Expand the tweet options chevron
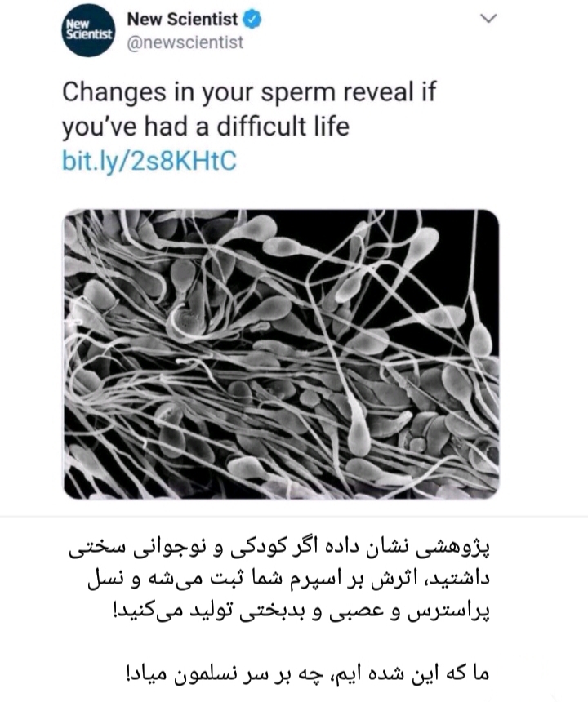The height and width of the screenshot is (702, 588). pyautogui.click(x=488, y=18)
